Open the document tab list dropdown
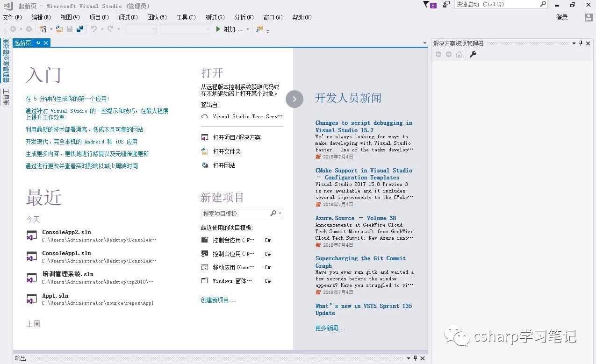This screenshot has height=364, width=596. point(425,43)
